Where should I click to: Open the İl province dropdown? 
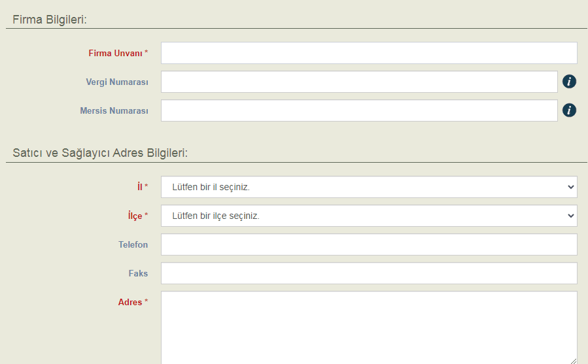(x=369, y=187)
